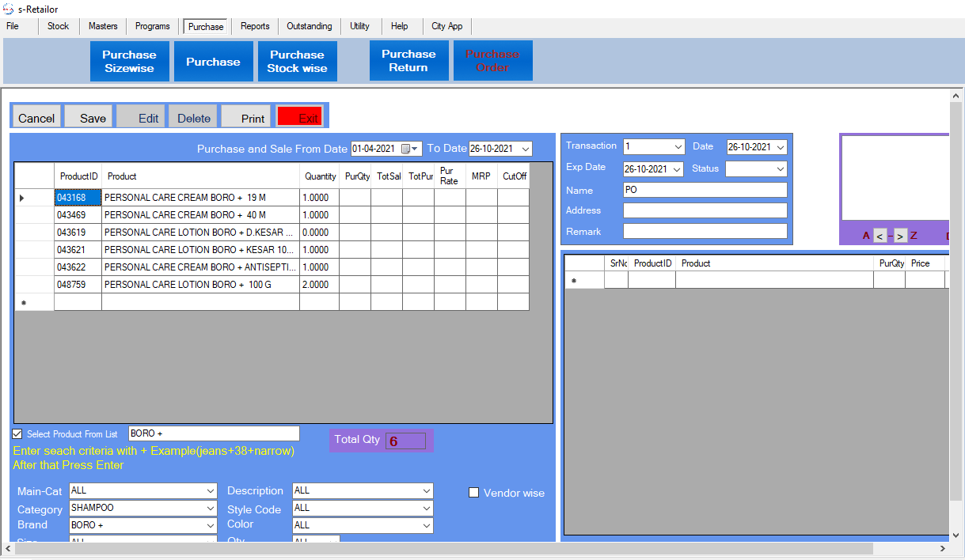
Task: Enable the Vendor wise checkbox
Action: coord(474,493)
